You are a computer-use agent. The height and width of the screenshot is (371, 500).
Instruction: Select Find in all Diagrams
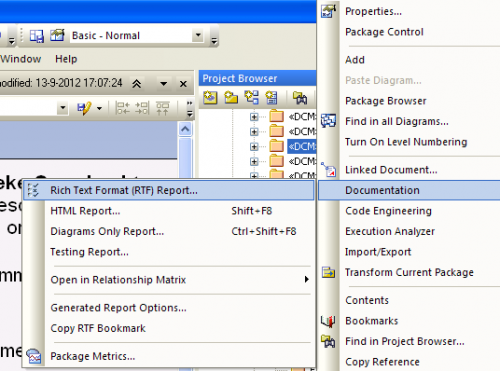click(x=409, y=121)
